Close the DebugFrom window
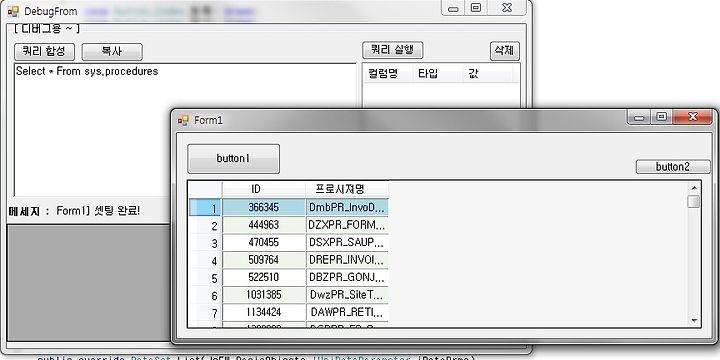The height and width of the screenshot is (360, 720). [506, 8]
